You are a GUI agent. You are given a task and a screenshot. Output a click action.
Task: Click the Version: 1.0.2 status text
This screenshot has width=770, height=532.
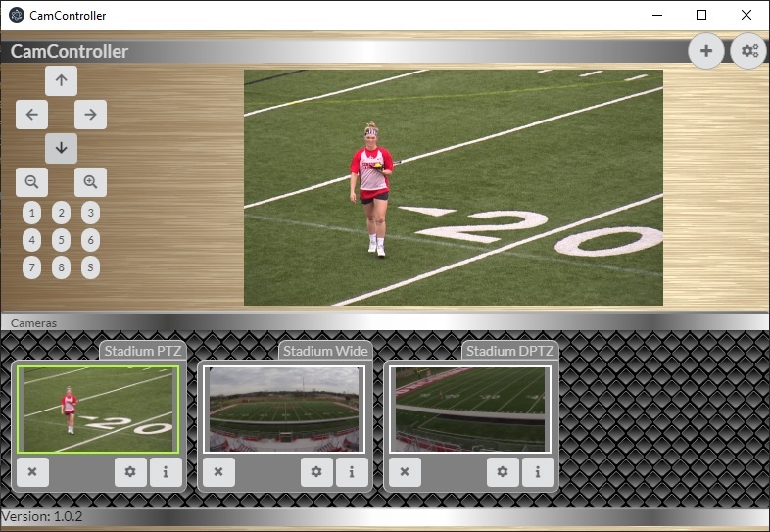pos(42,516)
